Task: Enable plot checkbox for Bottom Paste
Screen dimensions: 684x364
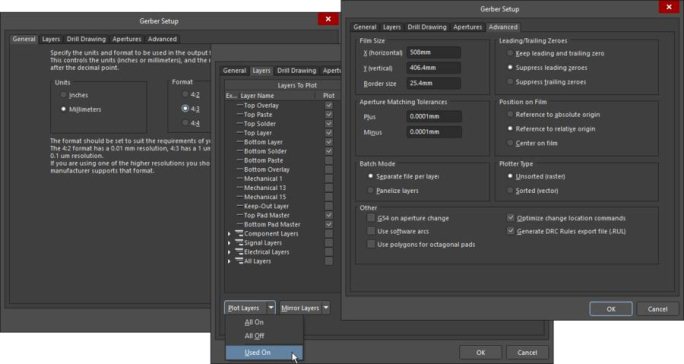Action: pos(329,160)
